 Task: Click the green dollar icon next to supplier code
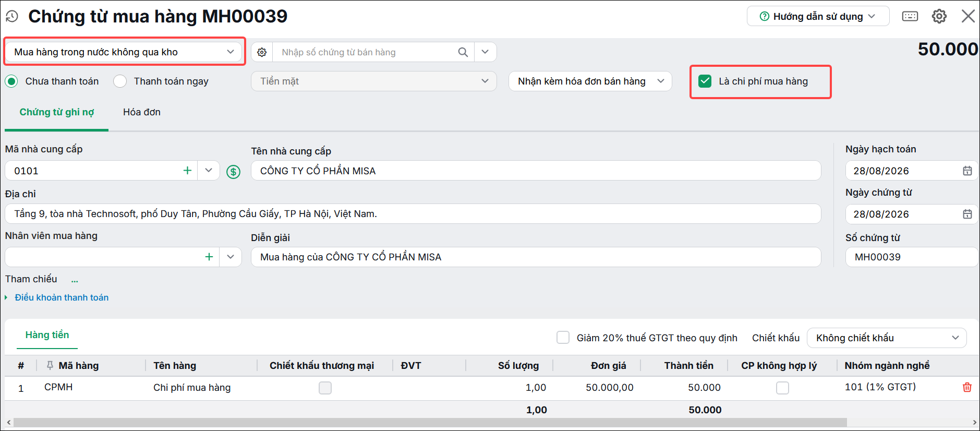pos(233,171)
